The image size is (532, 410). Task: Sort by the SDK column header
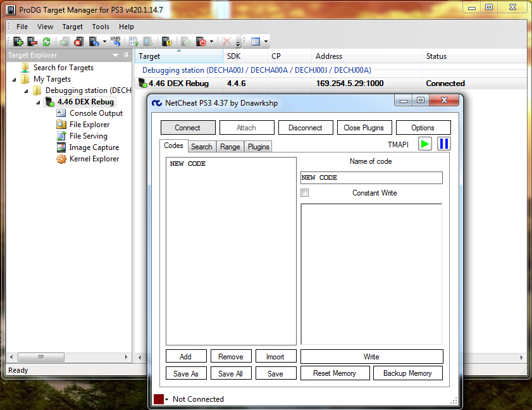pos(245,56)
